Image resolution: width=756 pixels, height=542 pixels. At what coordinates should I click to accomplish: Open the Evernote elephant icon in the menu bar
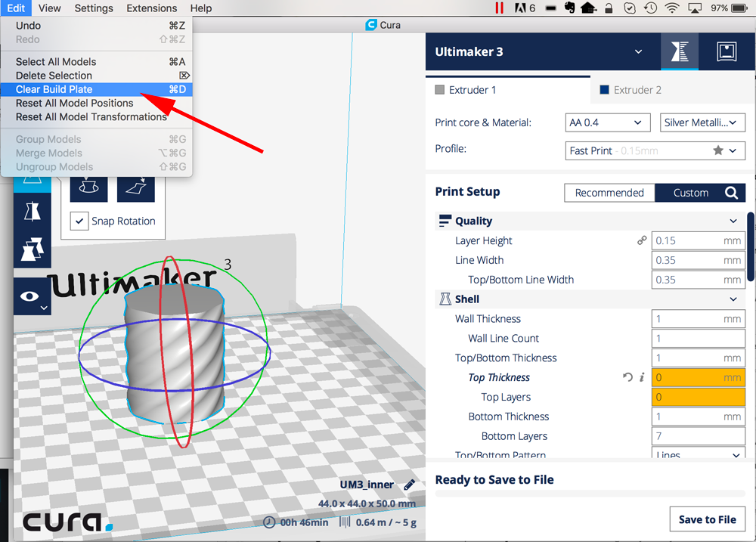[569, 8]
